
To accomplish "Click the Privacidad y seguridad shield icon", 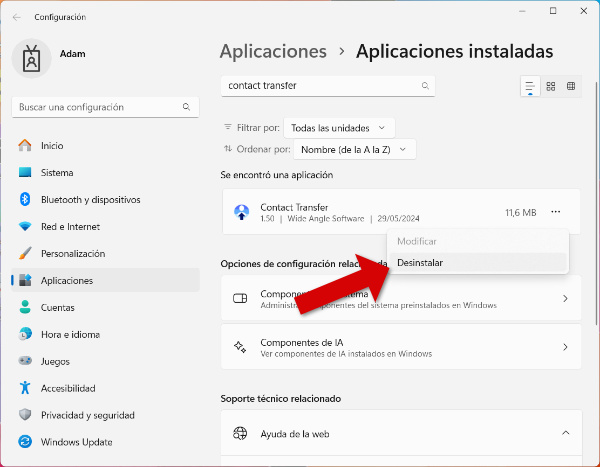I will 25,415.
